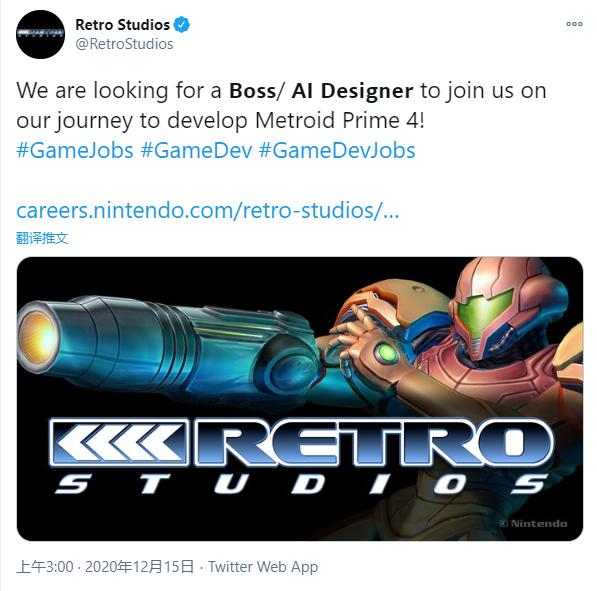Select the bold Boss/ AI Designer text
597x591 pixels.
321,91
